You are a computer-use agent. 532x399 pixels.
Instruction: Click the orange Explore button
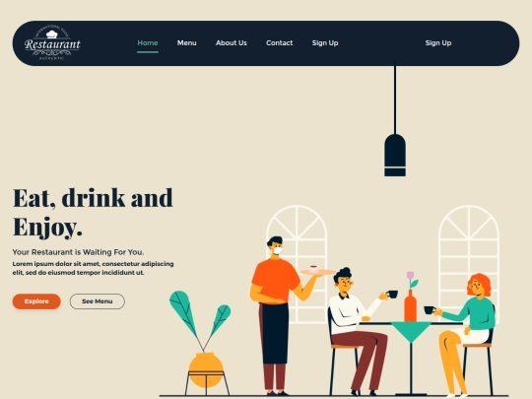tap(36, 301)
